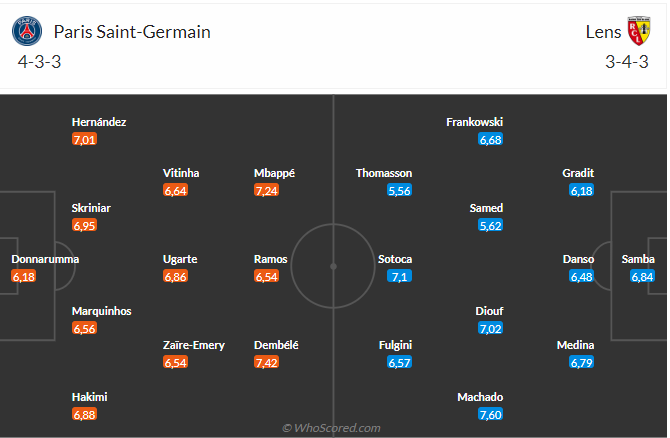Select Mbappé's 7,24 rating badge
The image size is (670, 438).
[266, 190]
